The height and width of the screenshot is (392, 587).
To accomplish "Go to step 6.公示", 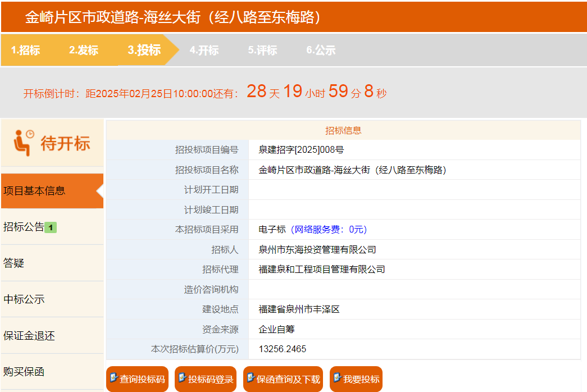I will (321, 50).
